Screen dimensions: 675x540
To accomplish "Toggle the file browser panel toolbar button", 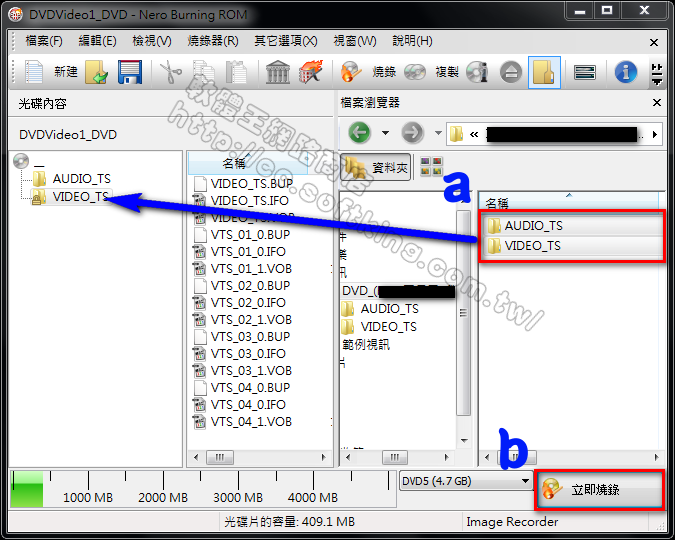I will (x=544, y=72).
